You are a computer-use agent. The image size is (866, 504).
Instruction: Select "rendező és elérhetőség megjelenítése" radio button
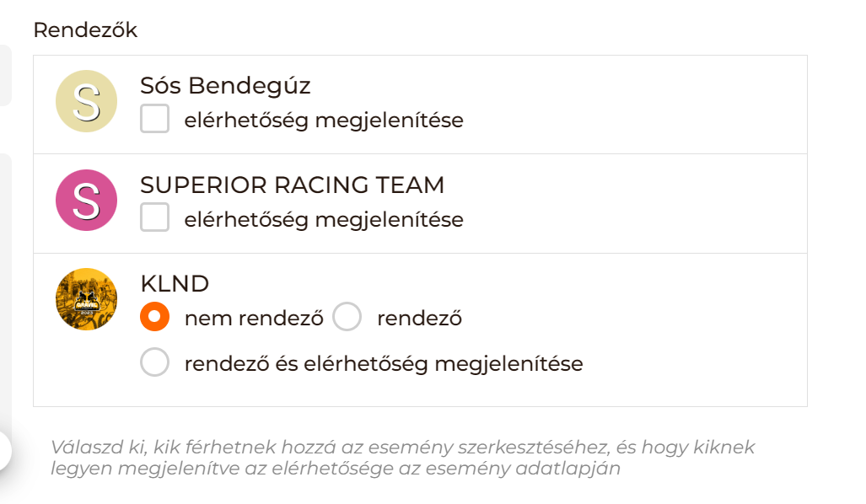click(x=155, y=363)
